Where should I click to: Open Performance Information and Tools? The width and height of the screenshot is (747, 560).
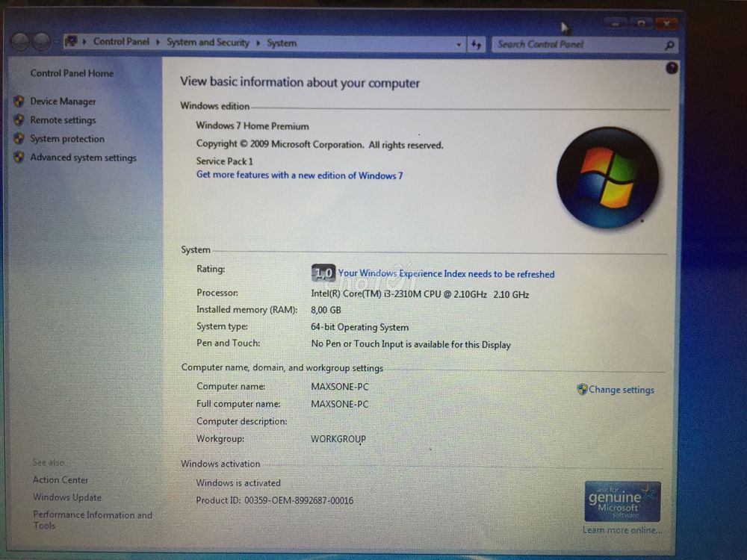tap(93, 520)
